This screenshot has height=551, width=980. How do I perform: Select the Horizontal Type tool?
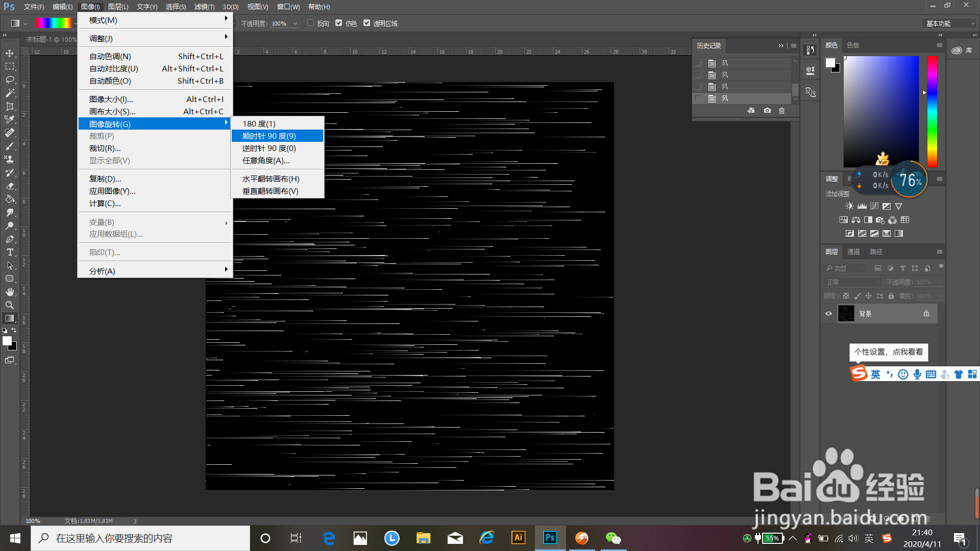pyautogui.click(x=10, y=252)
